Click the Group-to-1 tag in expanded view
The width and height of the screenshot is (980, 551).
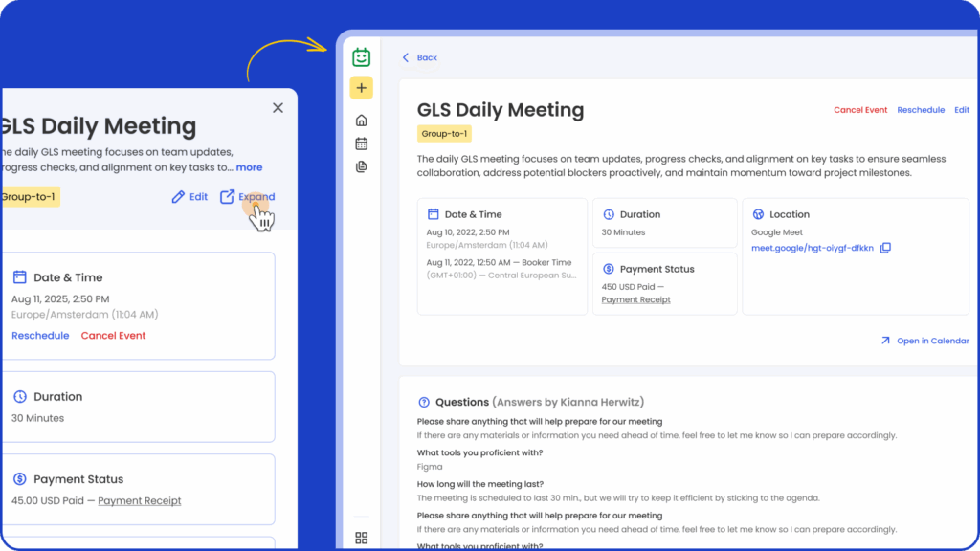[x=444, y=134]
